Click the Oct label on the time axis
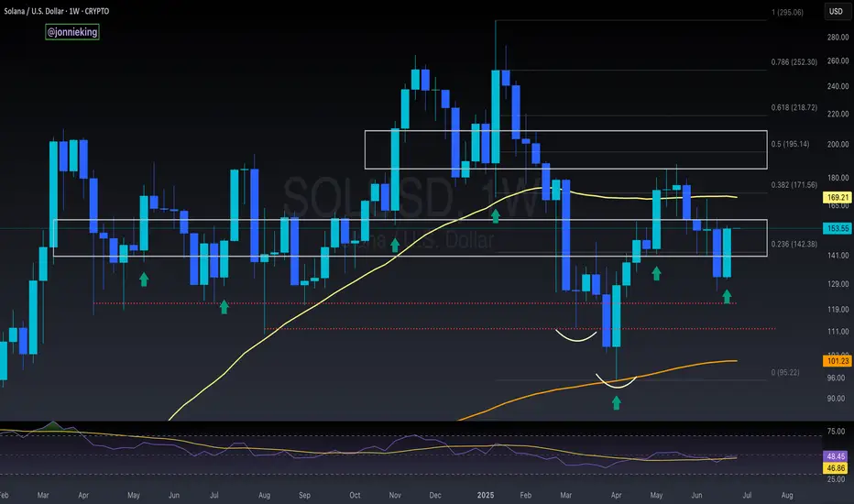The width and height of the screenshot is (854, 504). click(355, 495)
